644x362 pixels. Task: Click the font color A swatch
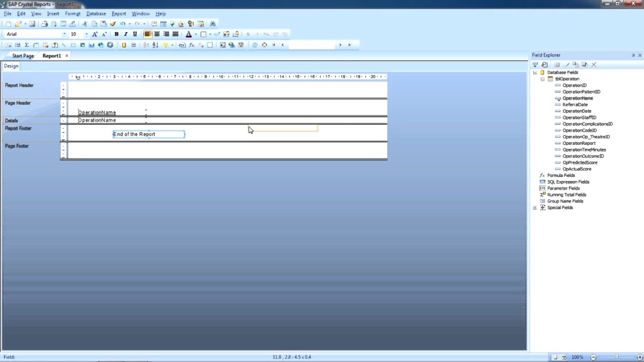(189, 34)
